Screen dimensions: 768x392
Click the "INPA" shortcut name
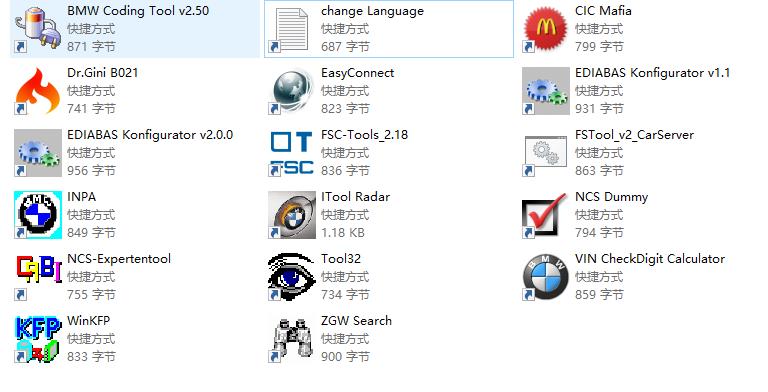point(81,196)
